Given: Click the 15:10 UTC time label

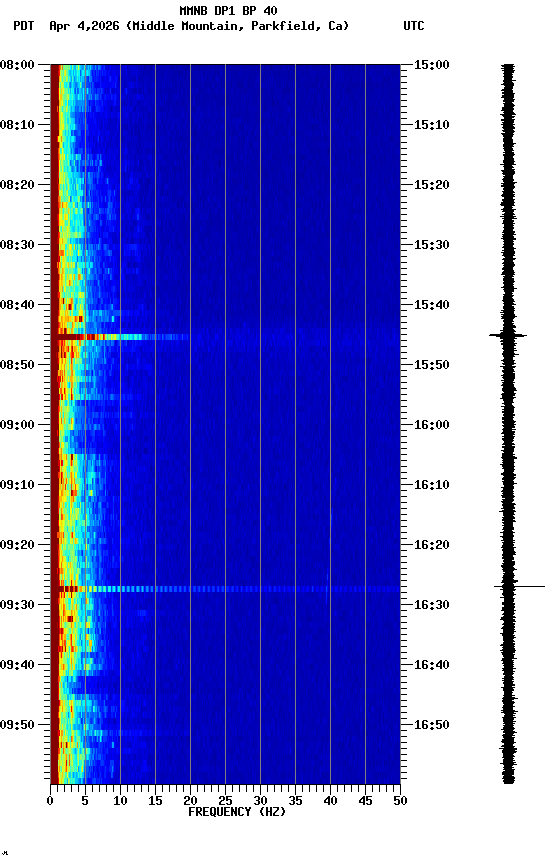Looking at the screenshot, I should tap(432, 125).
